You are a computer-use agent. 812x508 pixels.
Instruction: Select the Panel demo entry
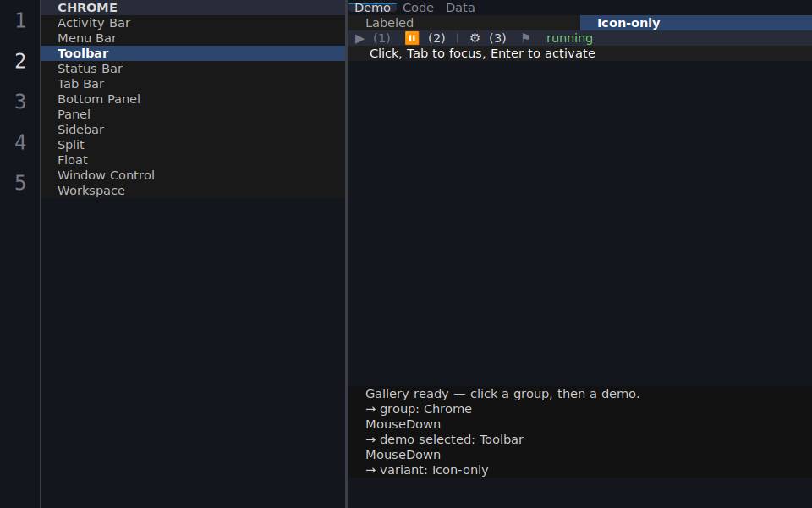[193, 114]
